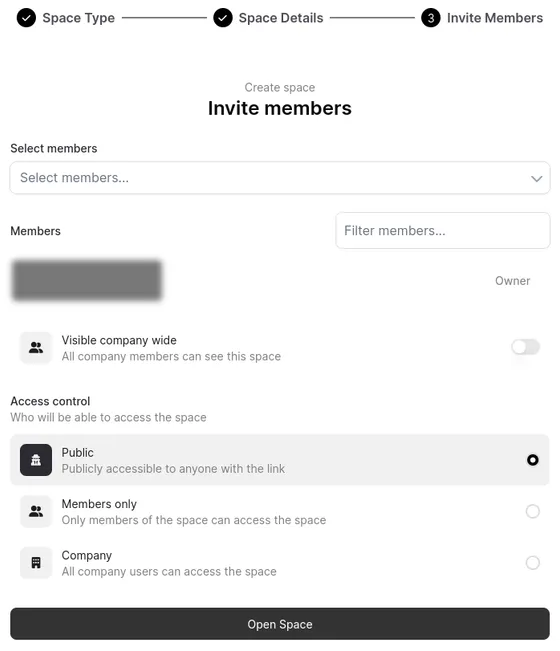Click the people icon beside Visible company wide
Viewport: 560px width, 651px height.
[36, 348]
